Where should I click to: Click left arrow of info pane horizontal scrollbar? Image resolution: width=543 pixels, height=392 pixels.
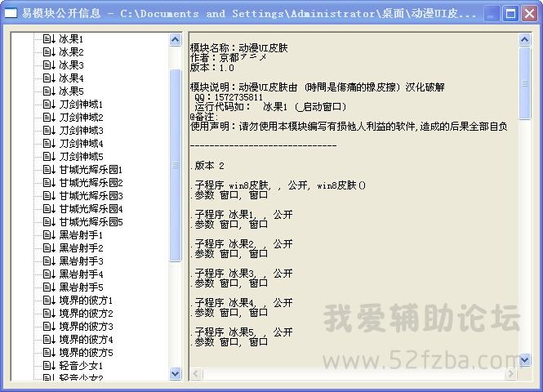point(196,374)
